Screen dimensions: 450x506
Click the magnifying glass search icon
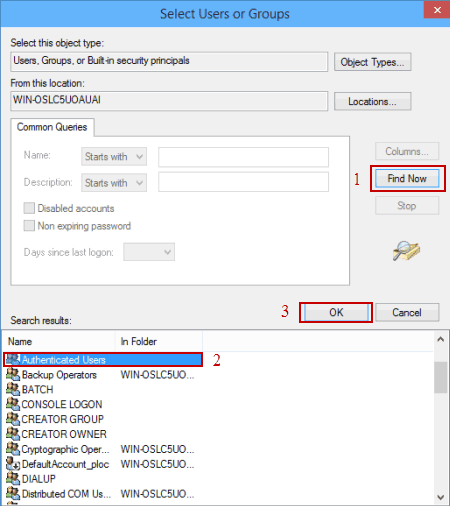click(x=406, y=251)
